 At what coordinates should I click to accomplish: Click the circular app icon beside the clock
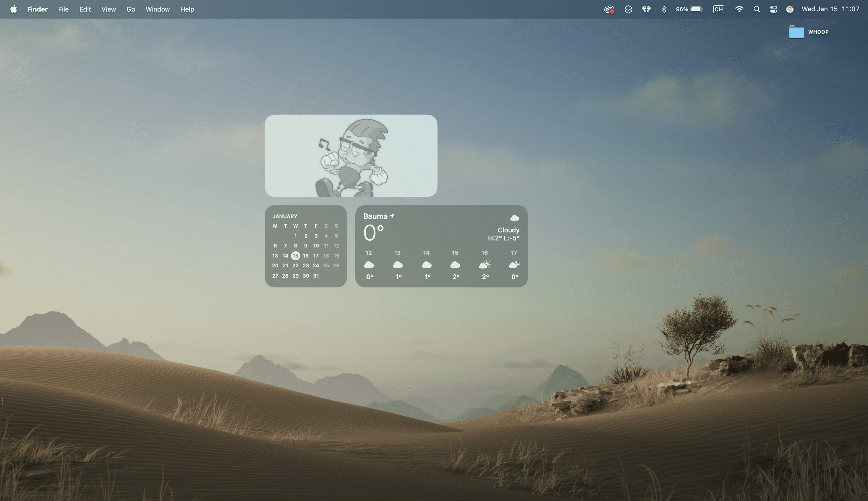click(x=790, y=9)
